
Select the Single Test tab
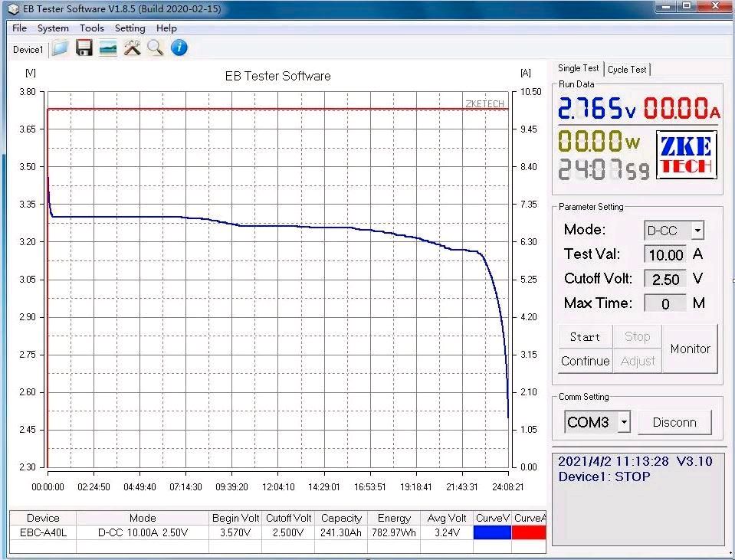coord(579,69)
